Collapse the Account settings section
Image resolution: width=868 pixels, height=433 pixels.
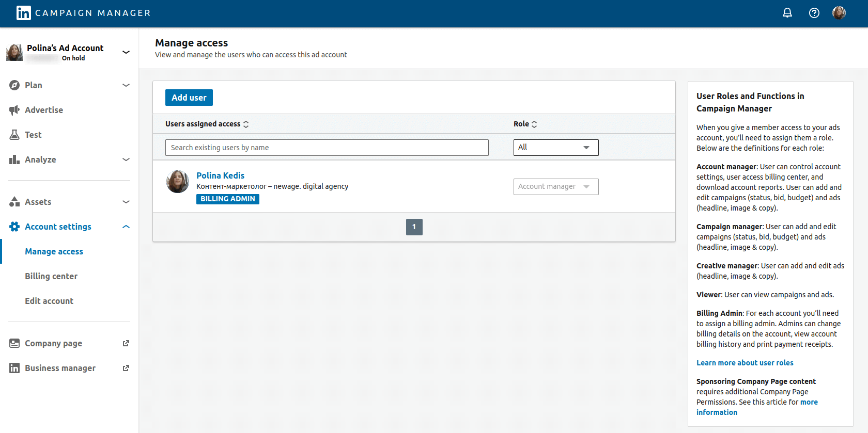(x=126, y=227)
